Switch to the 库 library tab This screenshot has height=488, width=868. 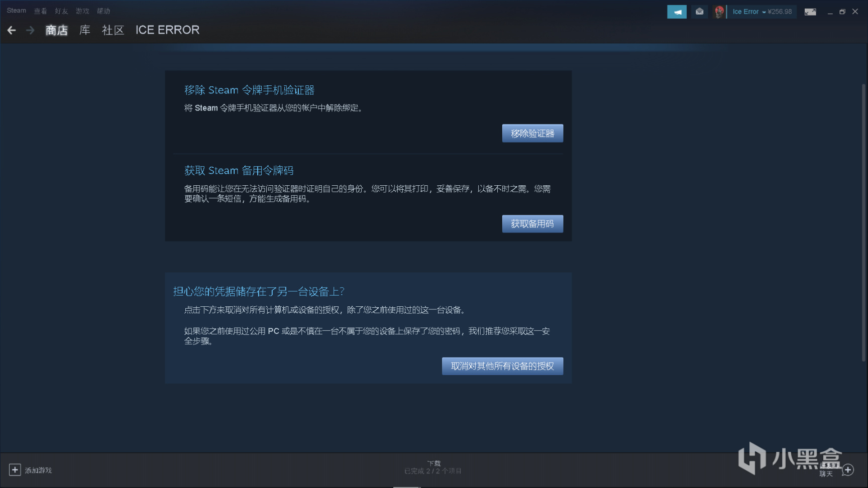(84, 30)
